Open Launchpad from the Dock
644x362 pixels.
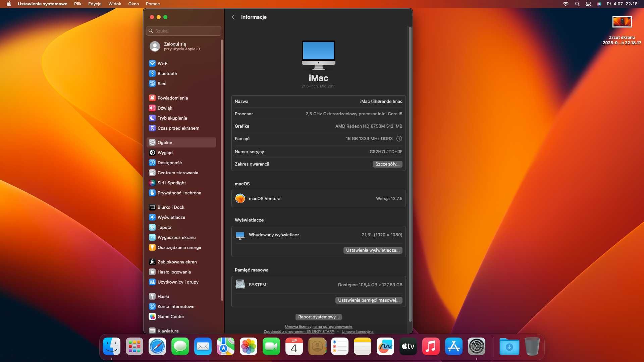tap(135, 347)
